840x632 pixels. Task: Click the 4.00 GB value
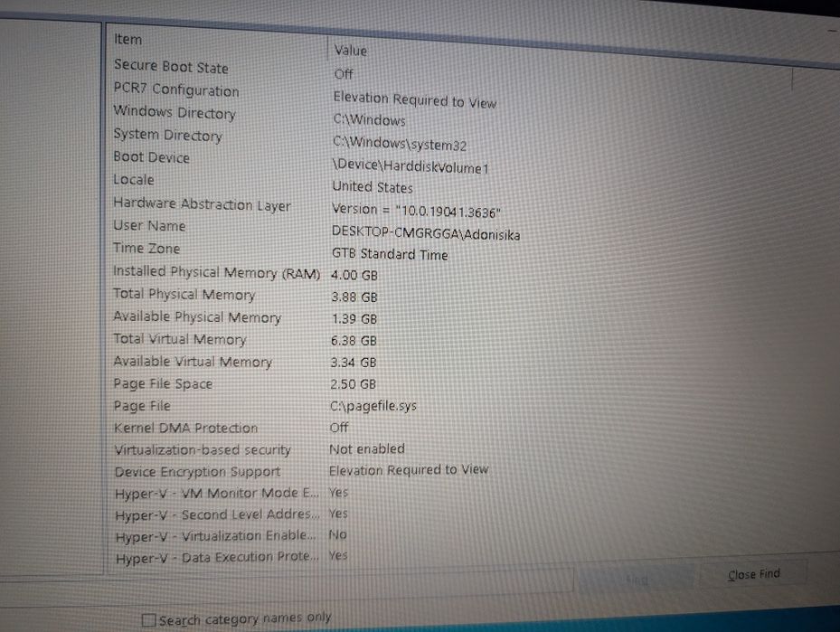click(354, 275)
